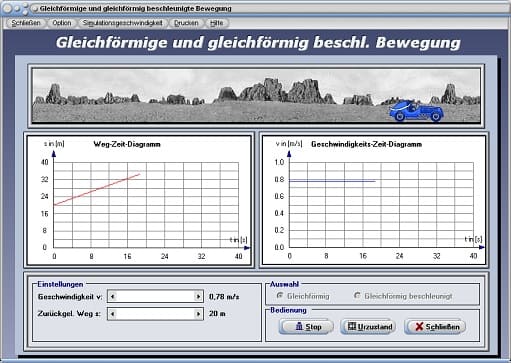
Task: Click the Auswahl group label
Action: [284, 284]
